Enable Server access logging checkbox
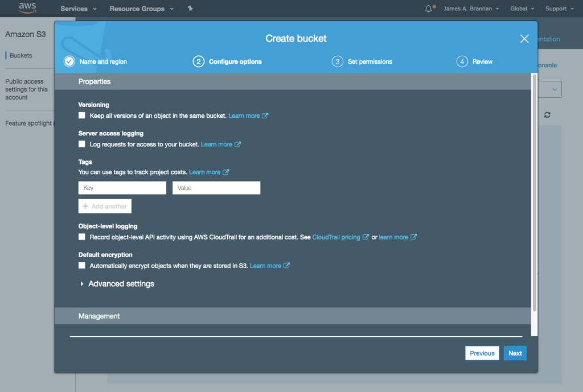 pyautogui.click(x=82, y=144)
